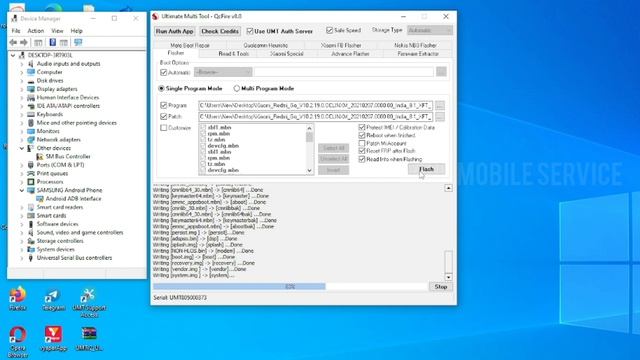The height and width of the screenshot is (360, 640).
Task: Open the UMT Support Access shortcut
Action: click(x=89, y=302)
